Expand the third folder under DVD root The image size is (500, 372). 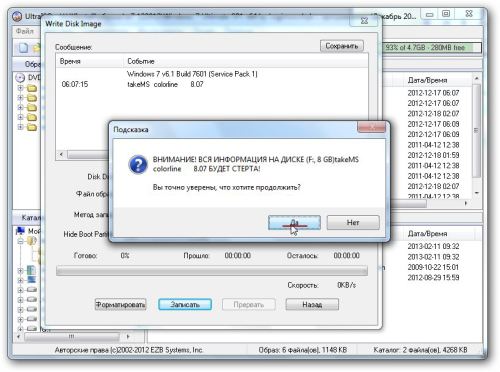20,107
